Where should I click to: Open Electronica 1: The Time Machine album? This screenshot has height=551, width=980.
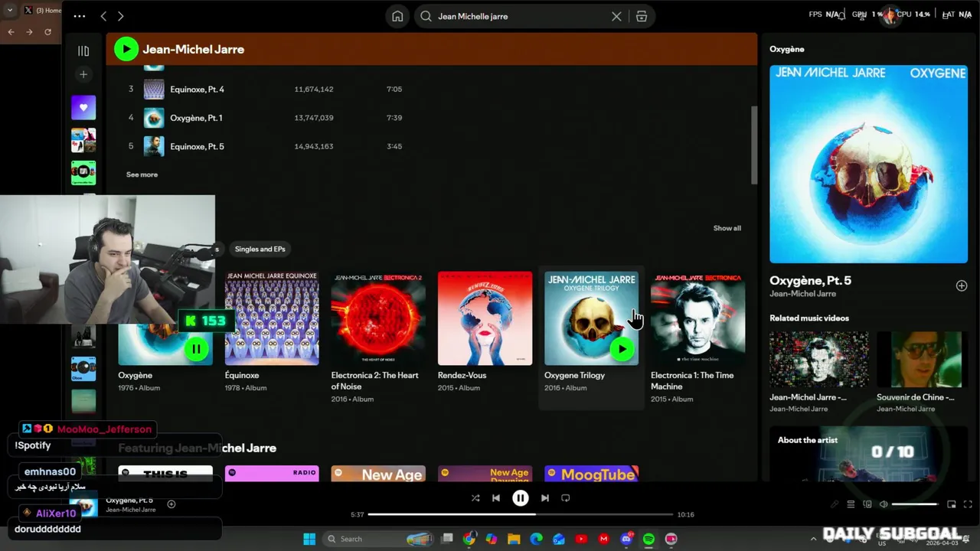[x=697, y=318]
